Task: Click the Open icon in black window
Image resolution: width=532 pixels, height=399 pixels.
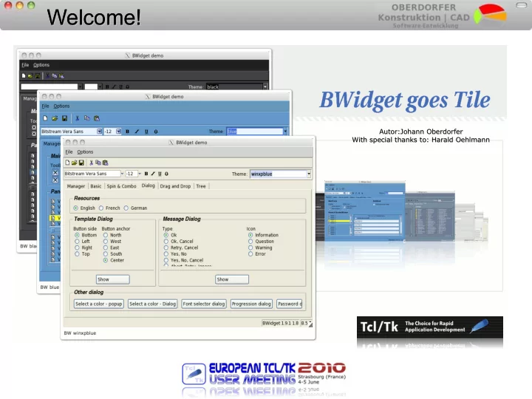Action: pos(30,75)
